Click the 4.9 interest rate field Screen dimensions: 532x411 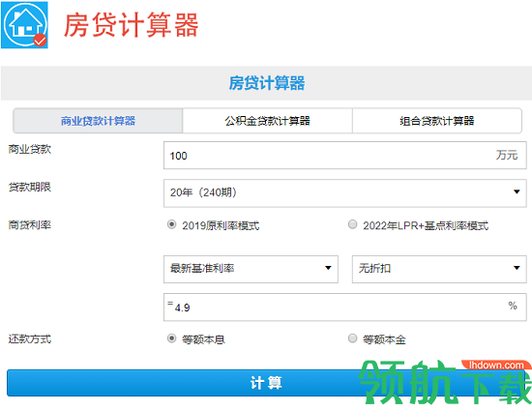(x=344, y=308)
